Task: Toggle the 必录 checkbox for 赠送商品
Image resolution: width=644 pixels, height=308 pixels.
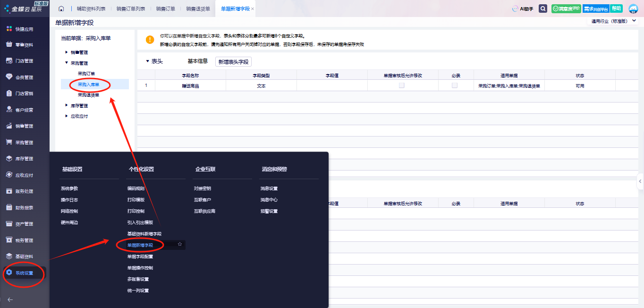Action: [x=455, y=86]
